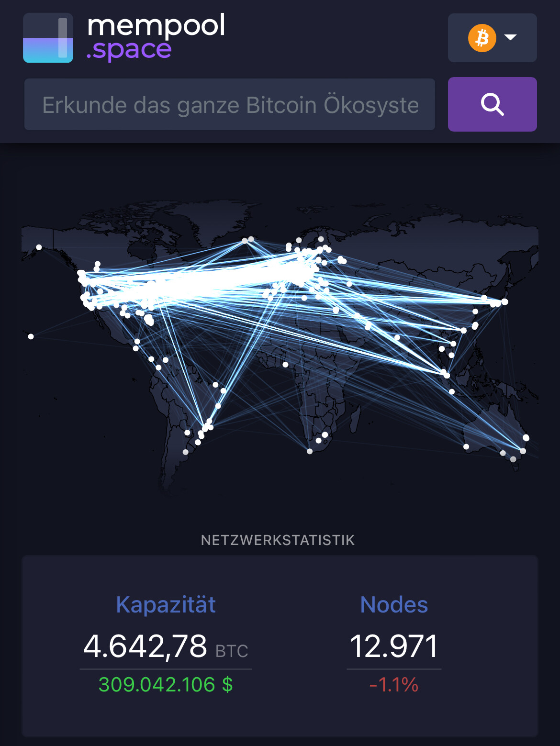This screenshot has width=560, height=746.
Task: Click the western Australia node dot
Action: pos(466,447)
